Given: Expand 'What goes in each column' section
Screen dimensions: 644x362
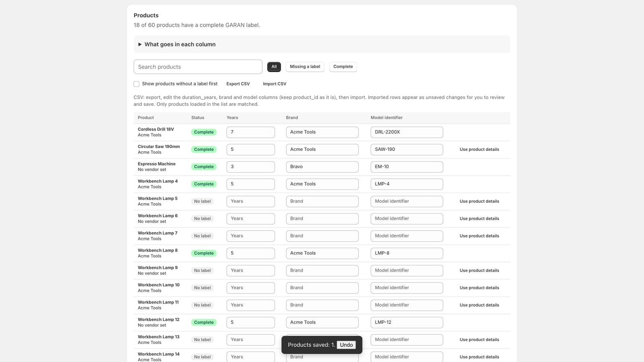Looking at the screenshot, I should pos(322,44).
